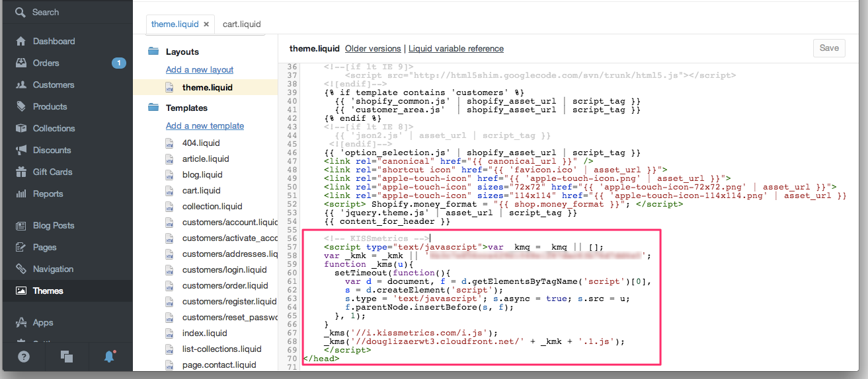The image size is (868, 379).
Task: Click the Pages document icon
Action: [21, 247]
